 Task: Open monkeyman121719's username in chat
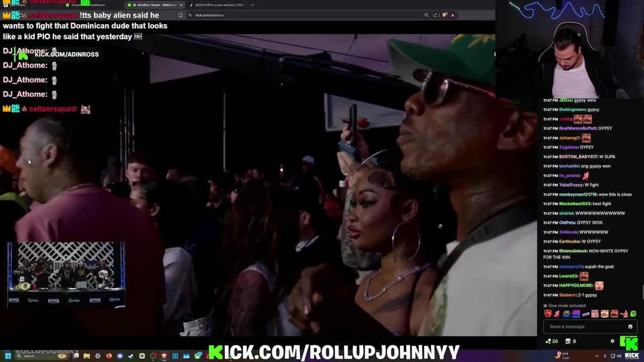click(578, 194)
